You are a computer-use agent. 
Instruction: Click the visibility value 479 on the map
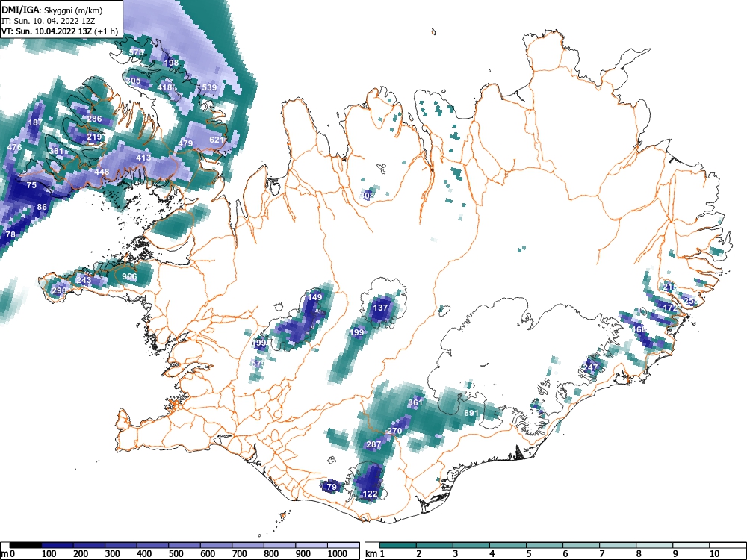click(x=185, y=143)
